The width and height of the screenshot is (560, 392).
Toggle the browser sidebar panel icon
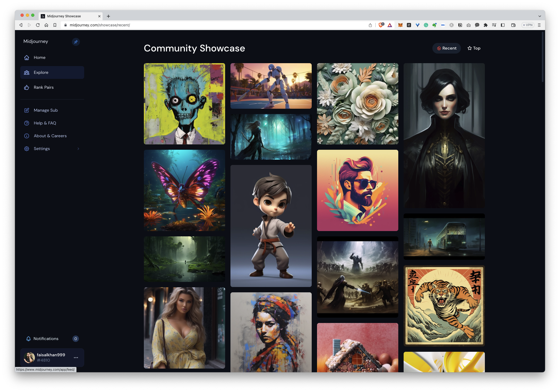tap(503, 25)
